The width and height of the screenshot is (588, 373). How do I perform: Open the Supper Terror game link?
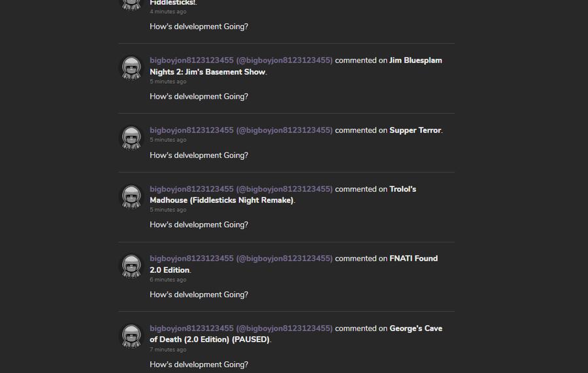click(415, 131)
